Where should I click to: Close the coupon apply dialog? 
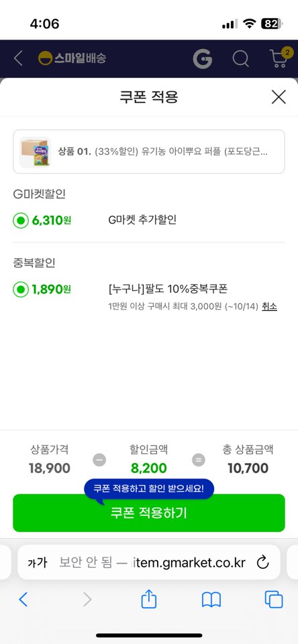(279, 97)
